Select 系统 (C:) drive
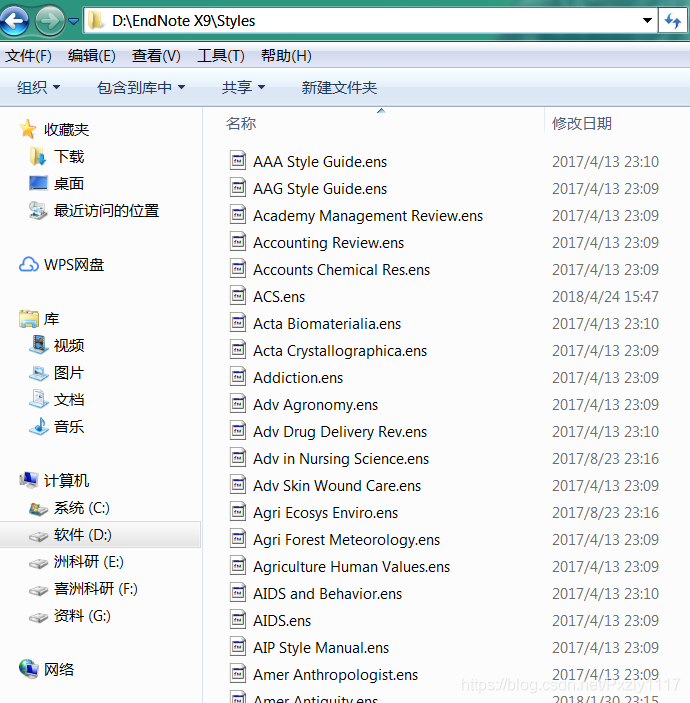690x703 pixels. coord(69,508)
